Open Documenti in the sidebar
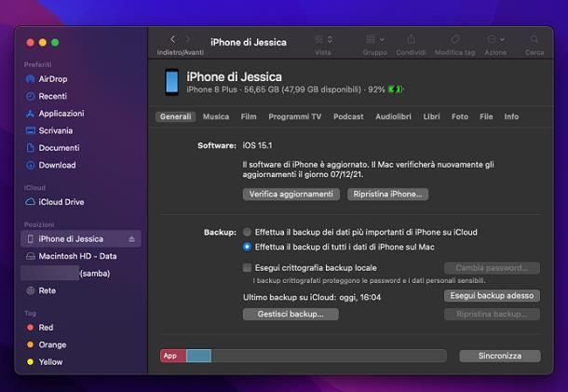Screen dimensions: 568x392 point(52,148)
